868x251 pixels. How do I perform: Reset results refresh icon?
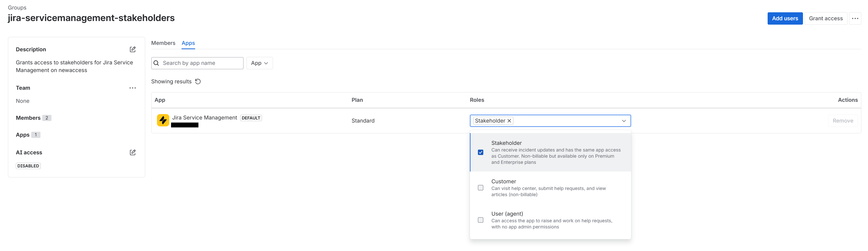click(198, 81)
